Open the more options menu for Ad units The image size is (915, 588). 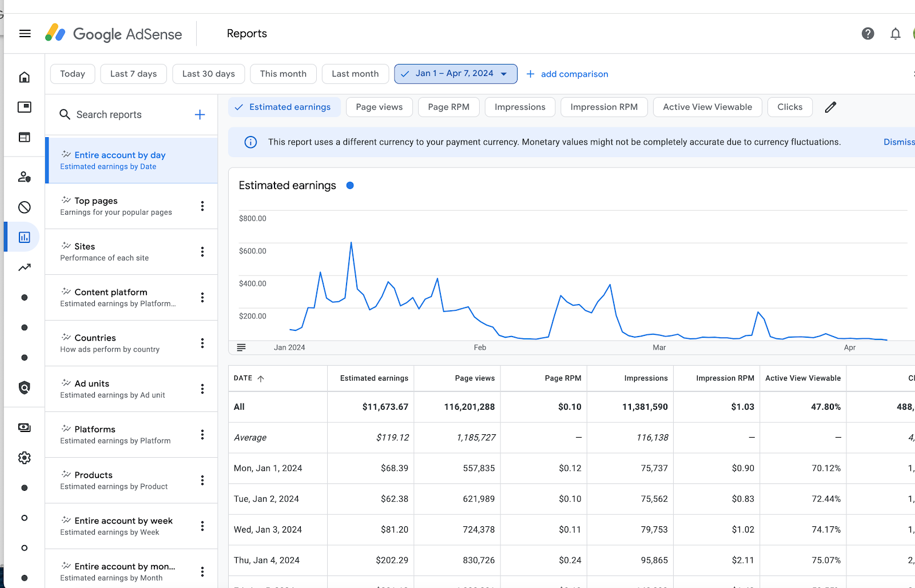point(202,389)
